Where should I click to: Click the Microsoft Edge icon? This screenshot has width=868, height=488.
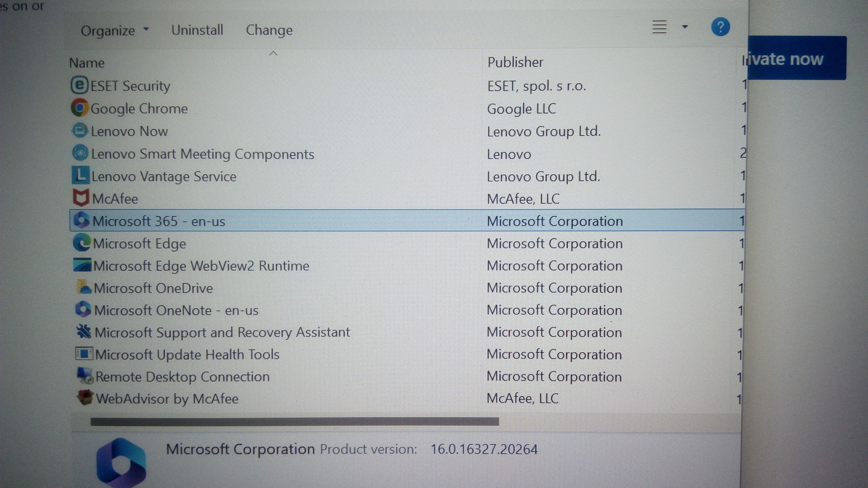pyautogui.click(x=82, y=243)
